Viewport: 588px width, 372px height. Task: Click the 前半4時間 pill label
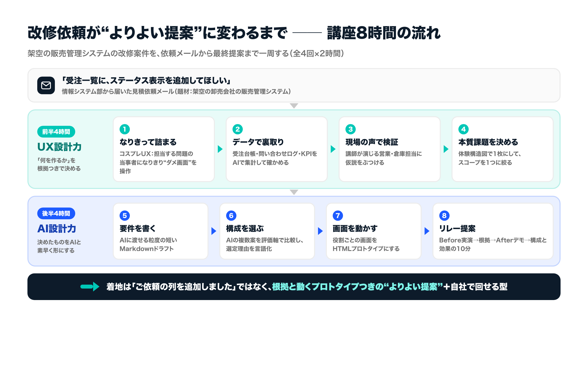[56, 132]
